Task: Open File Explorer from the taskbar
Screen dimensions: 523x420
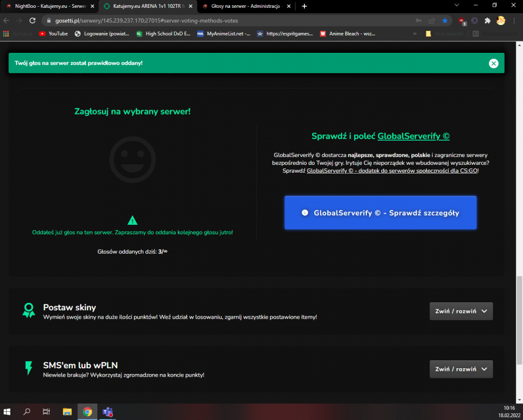Action: [67, 412]
